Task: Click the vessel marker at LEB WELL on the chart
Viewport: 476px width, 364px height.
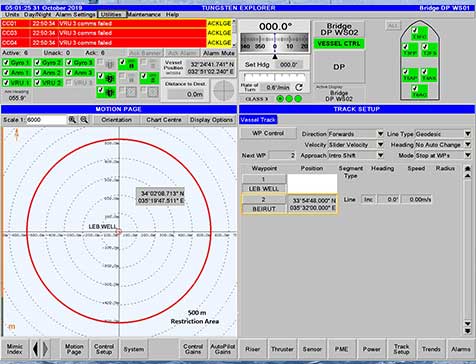Action: pyautogui.click(x=119, y=232)
